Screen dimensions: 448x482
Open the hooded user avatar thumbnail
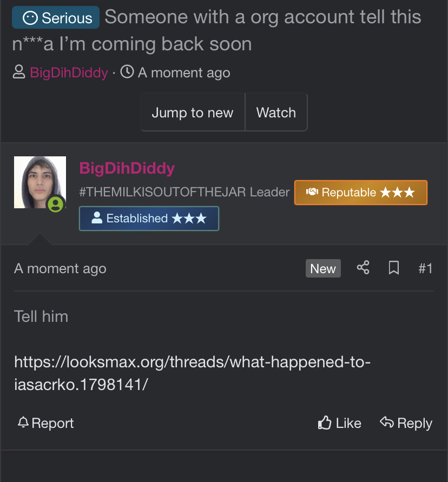(x=40, y=182)
